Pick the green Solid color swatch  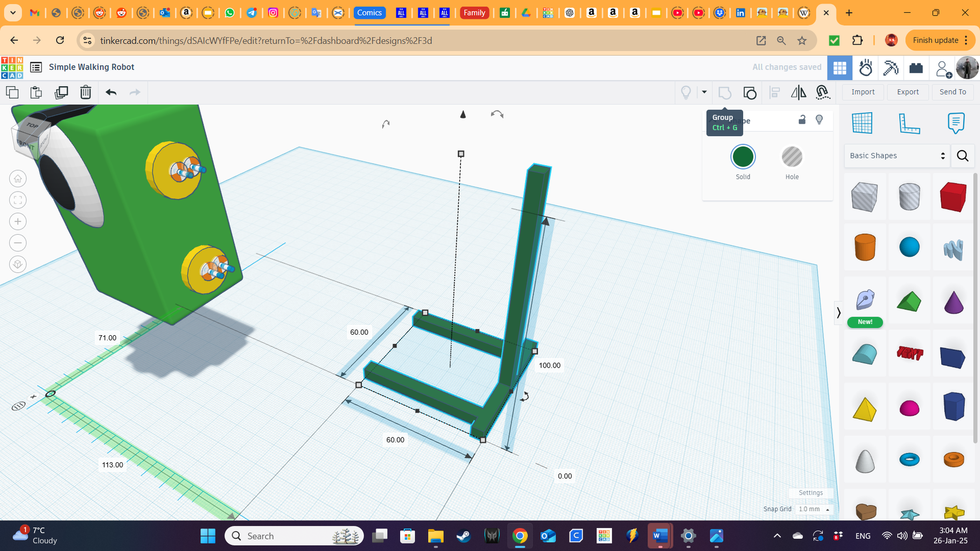[x=743, y=157]
